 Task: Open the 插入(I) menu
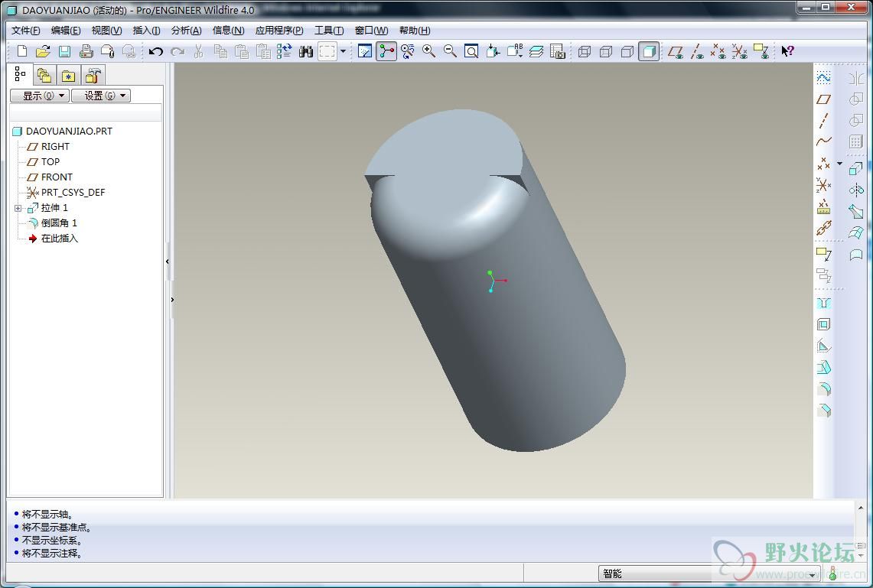[x=146, y=31]
